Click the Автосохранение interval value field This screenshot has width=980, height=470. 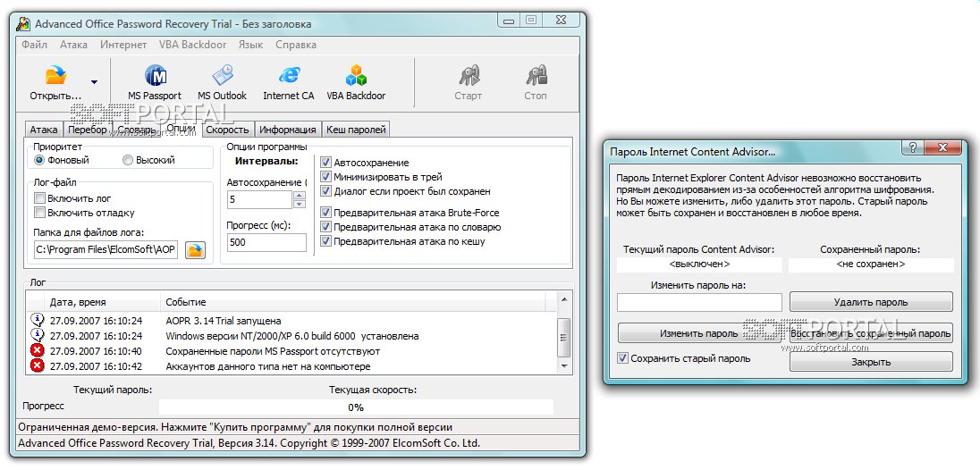pos(259,200)
